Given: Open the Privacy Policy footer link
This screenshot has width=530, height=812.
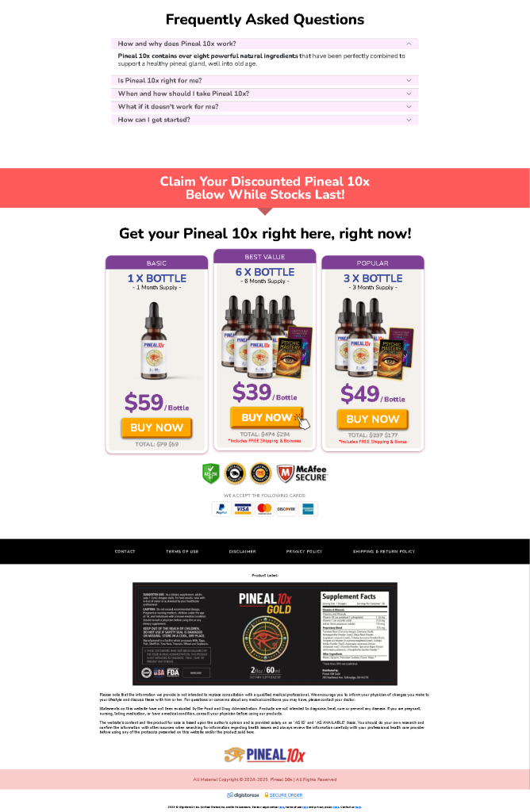Looking at the screenshot, I should click(x=304, y=552).
